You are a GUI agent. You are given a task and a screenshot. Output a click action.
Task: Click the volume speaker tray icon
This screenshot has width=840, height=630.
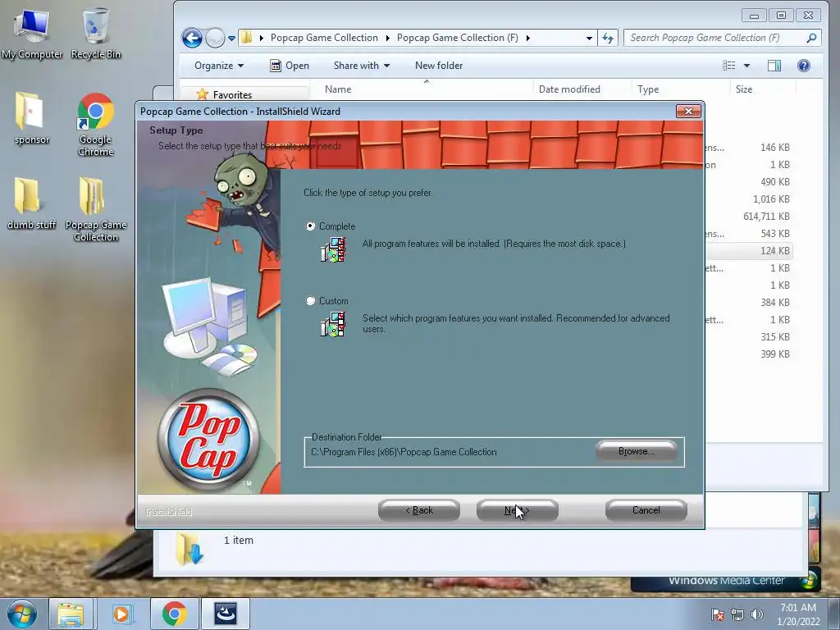point(756,614)
